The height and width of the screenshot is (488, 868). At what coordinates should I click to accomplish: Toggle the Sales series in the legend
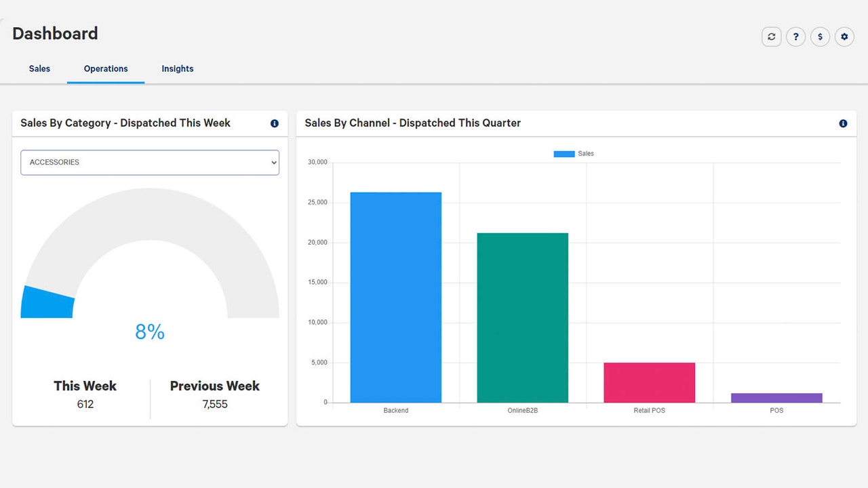click(x=585, y=154)
